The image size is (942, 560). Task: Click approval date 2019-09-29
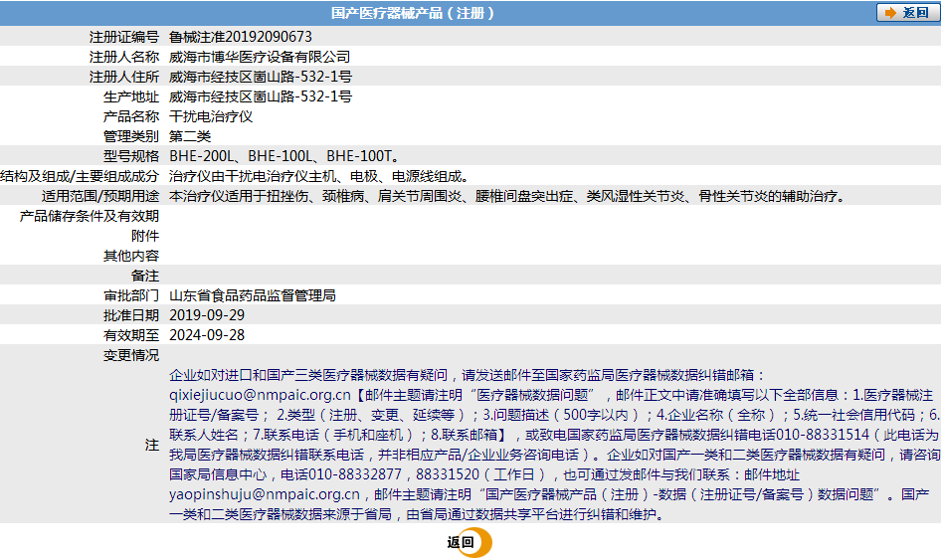point(207,315)
